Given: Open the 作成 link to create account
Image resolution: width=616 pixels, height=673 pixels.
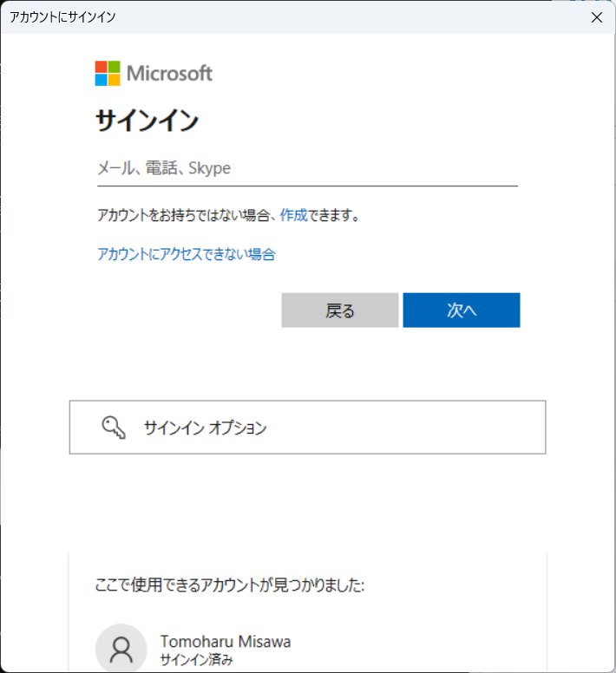Looking at the screenshot, I should pos(293,215).
